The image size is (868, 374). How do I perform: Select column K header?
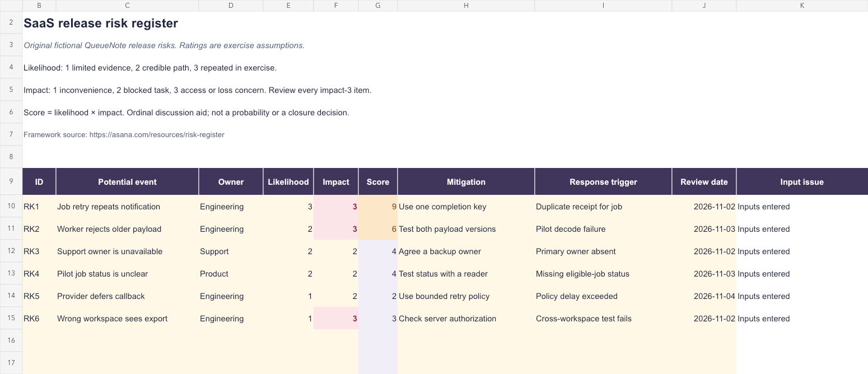802,5
